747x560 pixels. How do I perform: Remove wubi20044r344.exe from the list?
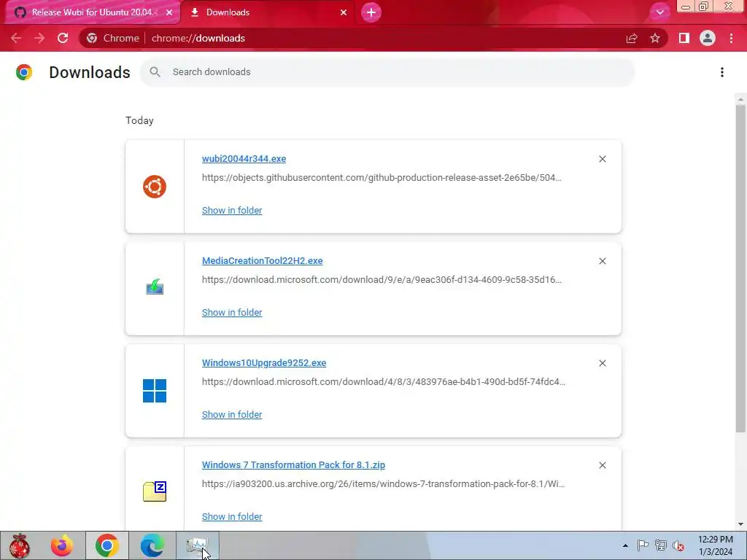(x=603, y=159)
